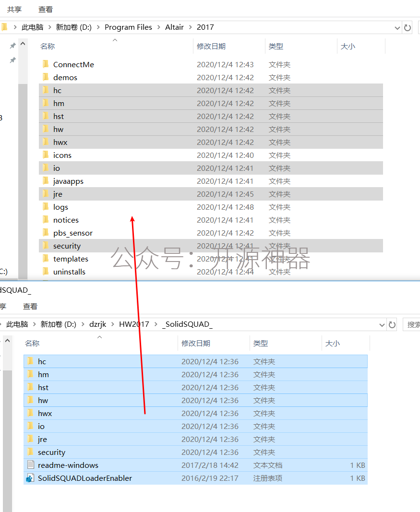Go to Altair in the breadcrumb
Screen dimensions: 420x512
[x=174, y=27]
